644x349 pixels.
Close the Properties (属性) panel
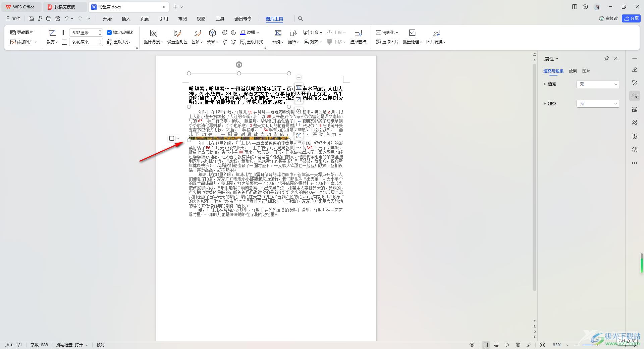616,58
